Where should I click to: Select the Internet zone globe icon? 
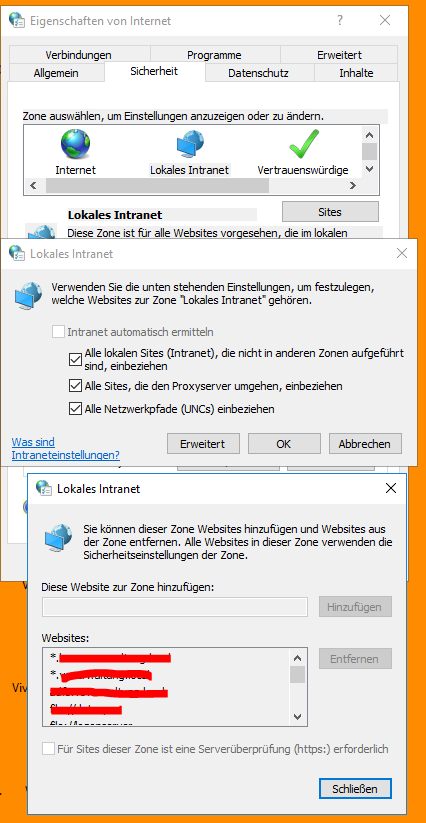tap(76, 144)
